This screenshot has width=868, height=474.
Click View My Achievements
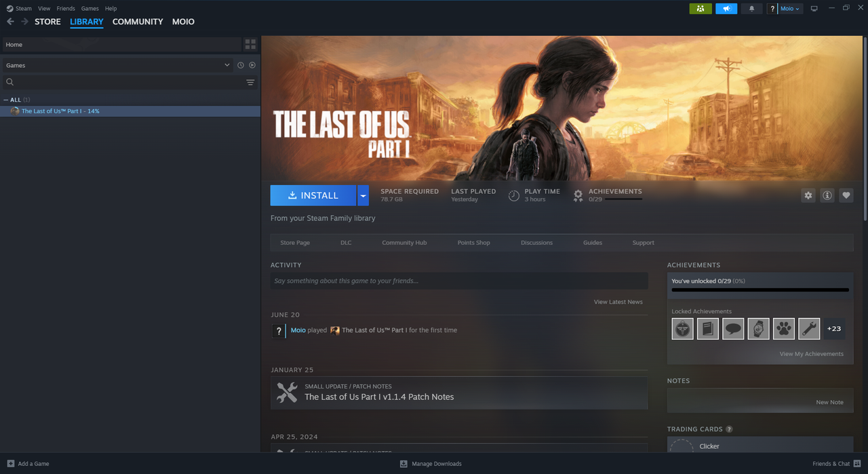812,354
